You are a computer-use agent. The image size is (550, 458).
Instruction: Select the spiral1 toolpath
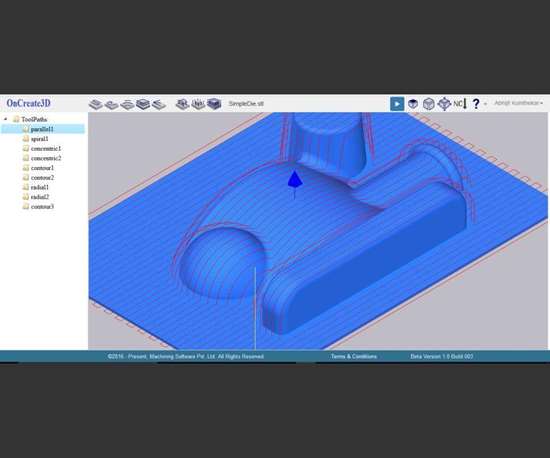pos(40,139)
